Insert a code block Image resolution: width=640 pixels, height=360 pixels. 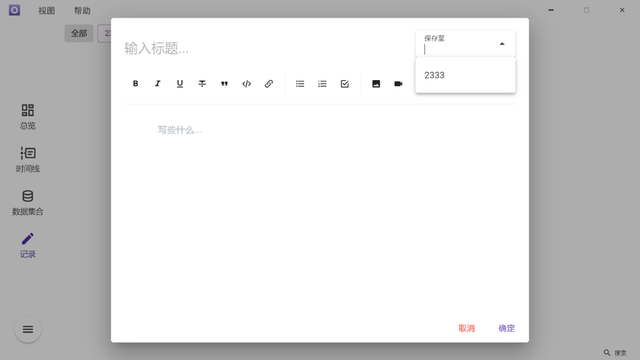coord(247,84)
